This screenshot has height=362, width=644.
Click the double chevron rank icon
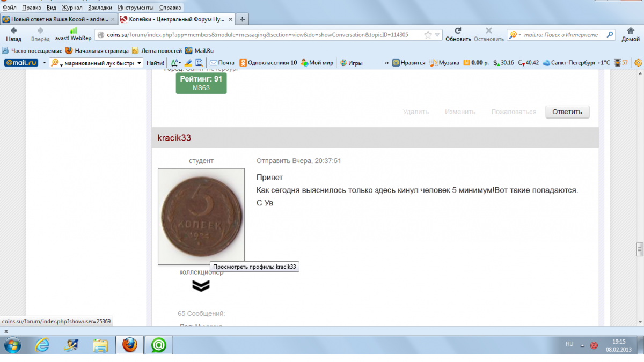(201, 286)
